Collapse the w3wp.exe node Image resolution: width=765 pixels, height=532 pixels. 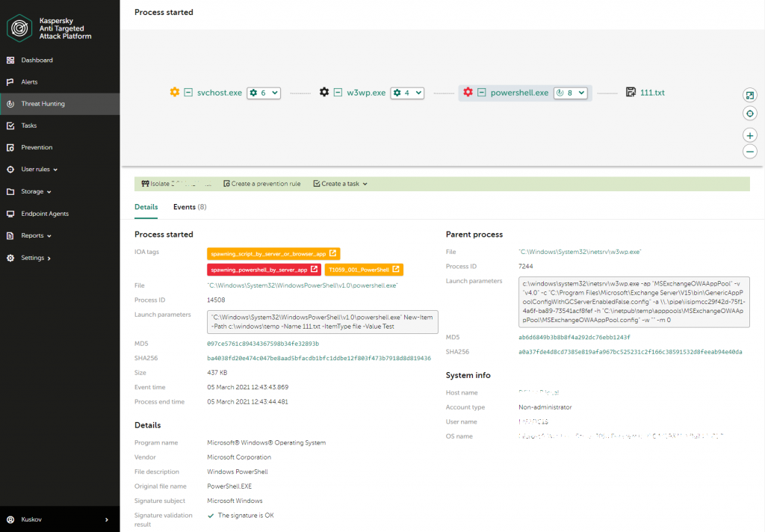coord(338,92)
